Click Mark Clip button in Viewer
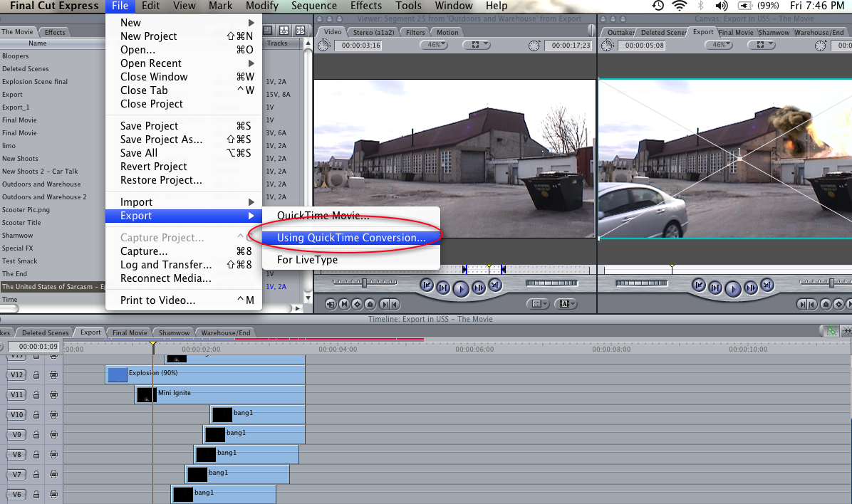Image resolution: width=852 pixels, height=504 pixels. 344,304
